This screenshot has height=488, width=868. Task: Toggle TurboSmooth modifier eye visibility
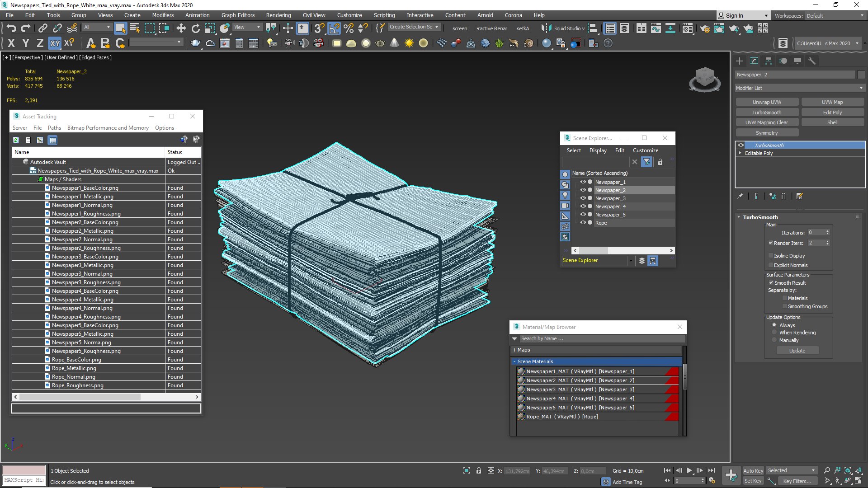(741, 145)
